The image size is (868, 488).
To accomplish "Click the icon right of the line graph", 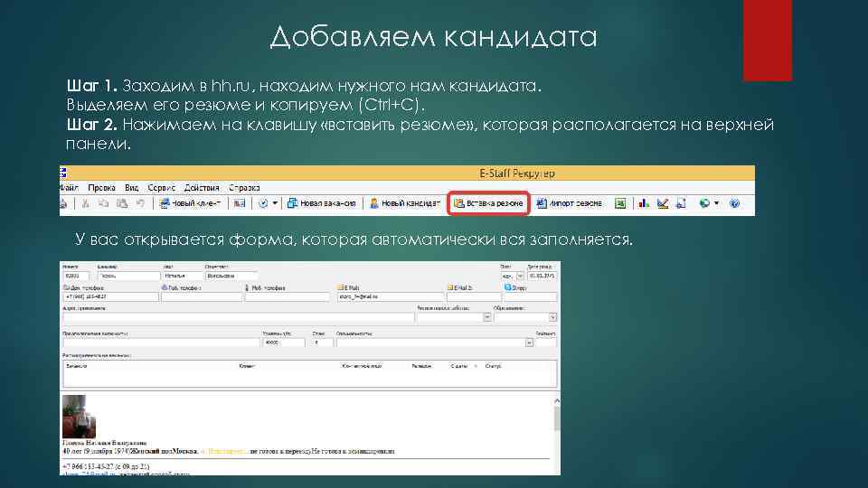I will [682, 203].
